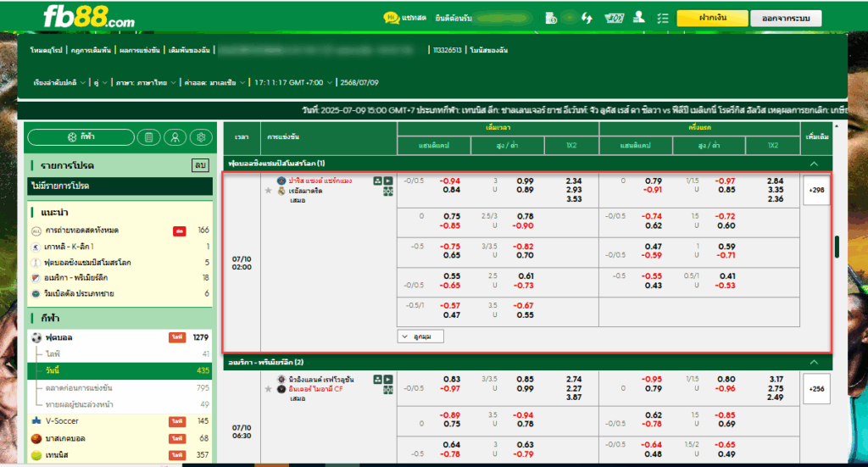868x467 pixels.
Task: Open the bet slip icon in sidebar toolbar
Action: tap(148, 137)
